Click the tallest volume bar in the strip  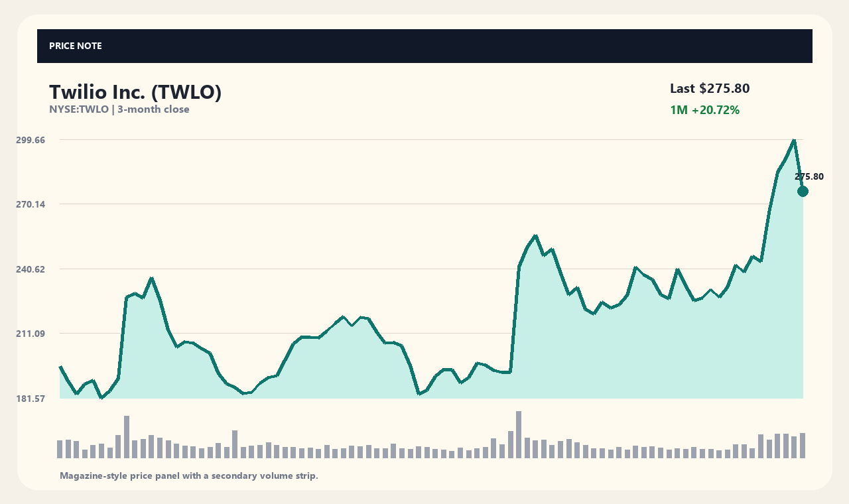519,434
